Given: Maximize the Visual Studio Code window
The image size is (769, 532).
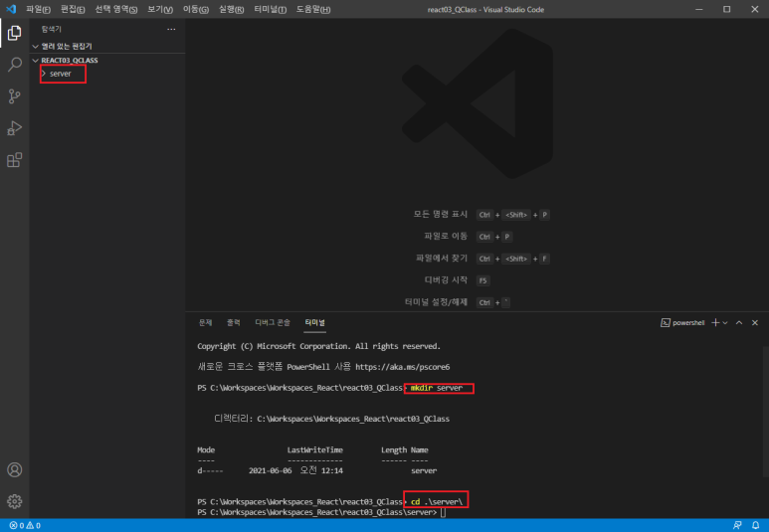Looking at the screenshot, I should [727, 9].
